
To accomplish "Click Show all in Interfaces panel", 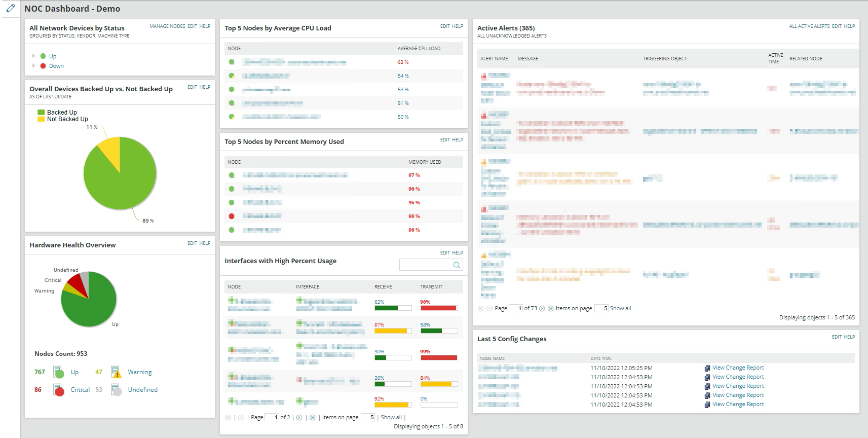I will click(391, 418).
